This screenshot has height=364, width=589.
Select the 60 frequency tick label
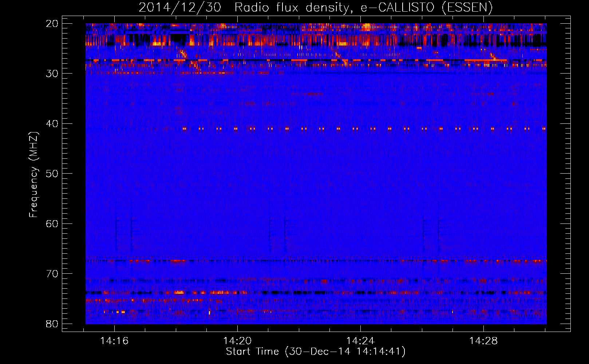point(52,224)
